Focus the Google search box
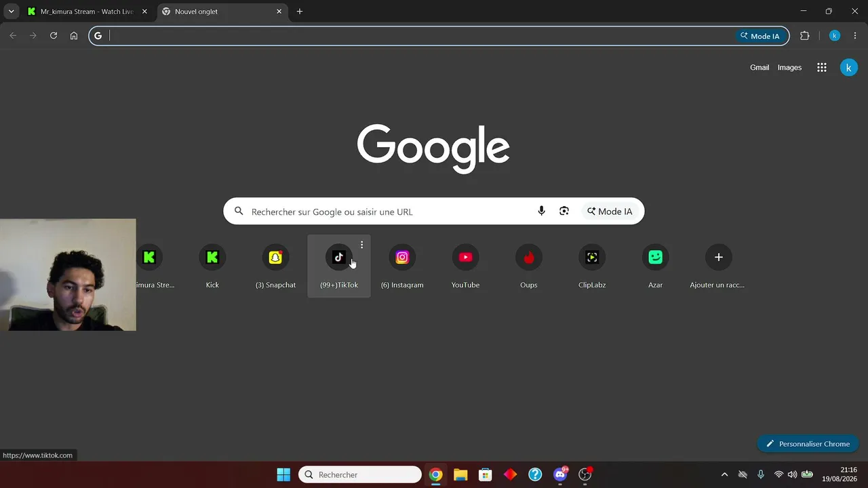The image size is (868, 488). pos(434,211)
